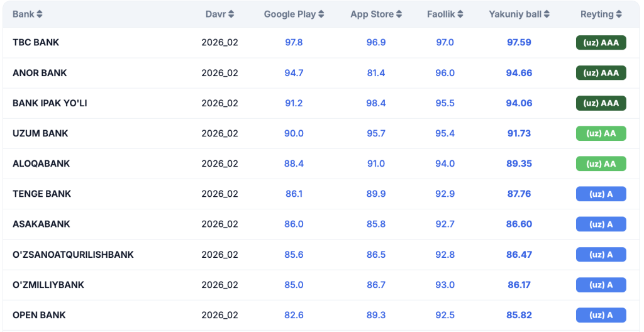Sort by the Google Play arrows icon
Viewport: 644px width, 332px height.
pos(321,14)
